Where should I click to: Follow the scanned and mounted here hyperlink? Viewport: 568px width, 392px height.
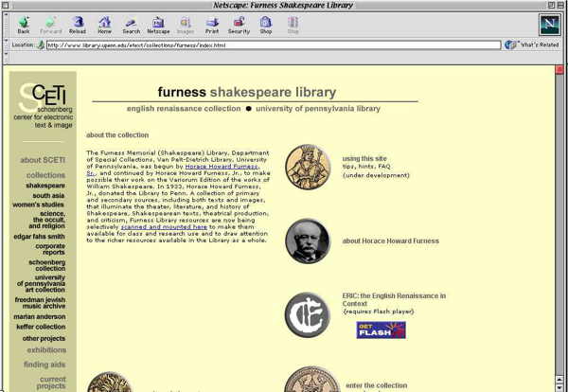point(164,227)
